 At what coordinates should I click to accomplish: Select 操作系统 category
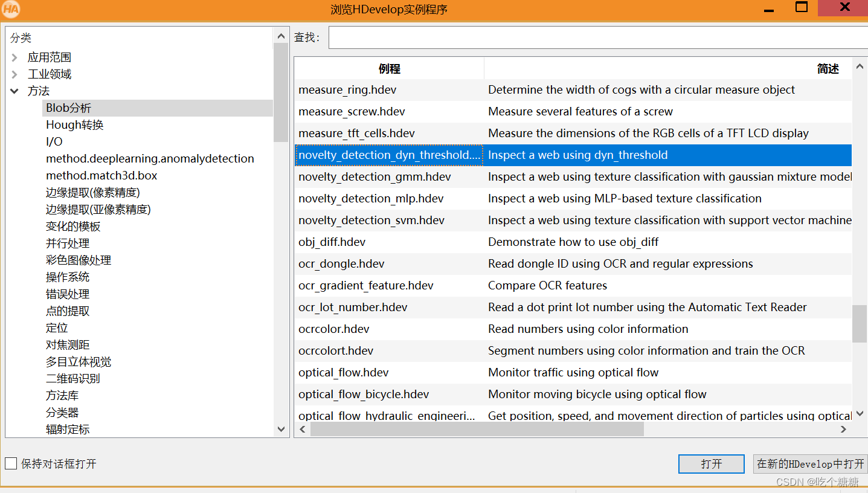tap(68, 277)
